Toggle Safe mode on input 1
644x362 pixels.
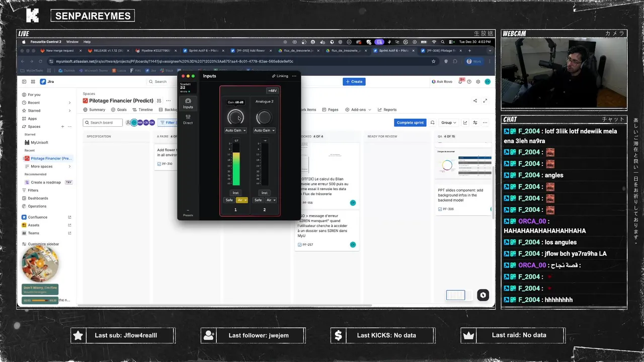tap(229, 200)
